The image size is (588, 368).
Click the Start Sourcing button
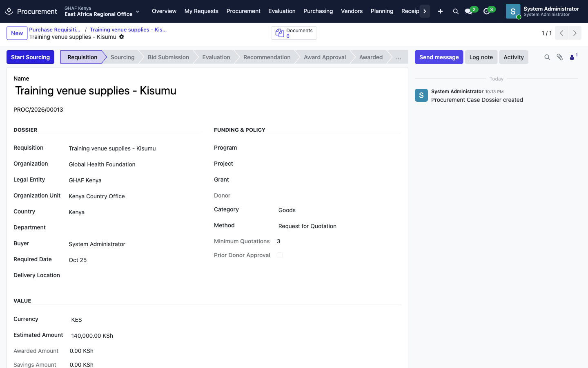[30, 57]
